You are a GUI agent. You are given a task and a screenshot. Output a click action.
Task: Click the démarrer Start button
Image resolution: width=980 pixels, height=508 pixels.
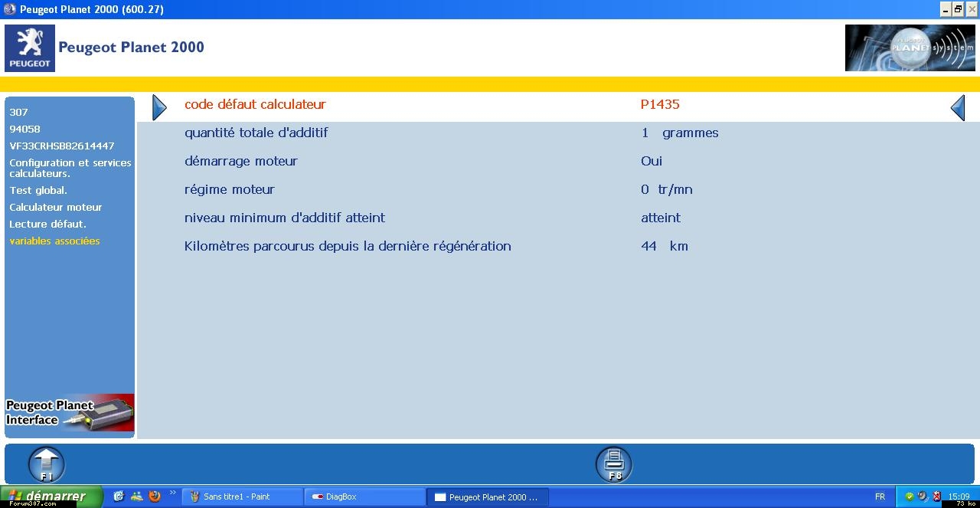click(51, 497)
